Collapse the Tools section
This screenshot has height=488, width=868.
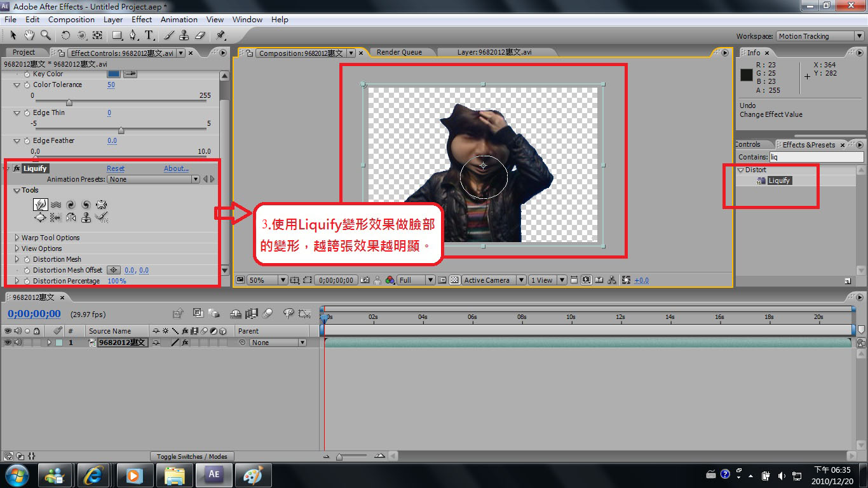click(17, 190)
